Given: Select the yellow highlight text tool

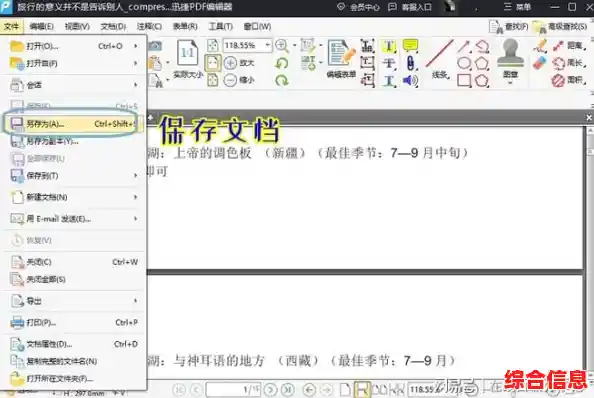Looking at the screenshot, I should click(389, 46).
